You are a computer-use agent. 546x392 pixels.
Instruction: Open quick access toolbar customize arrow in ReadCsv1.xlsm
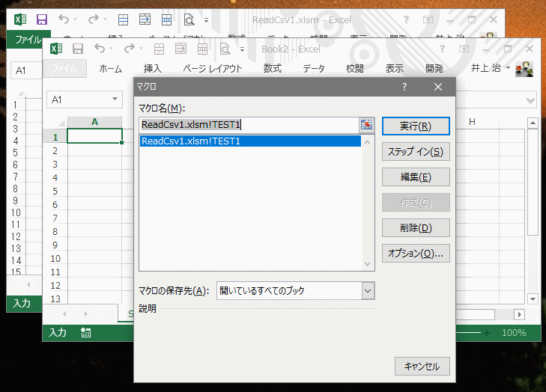(x=206, y=20)
